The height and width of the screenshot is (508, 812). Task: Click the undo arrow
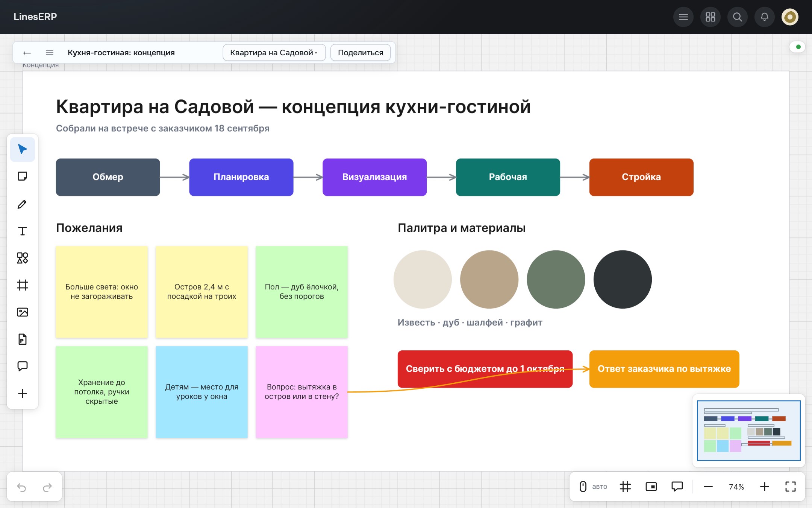[21, 487]
